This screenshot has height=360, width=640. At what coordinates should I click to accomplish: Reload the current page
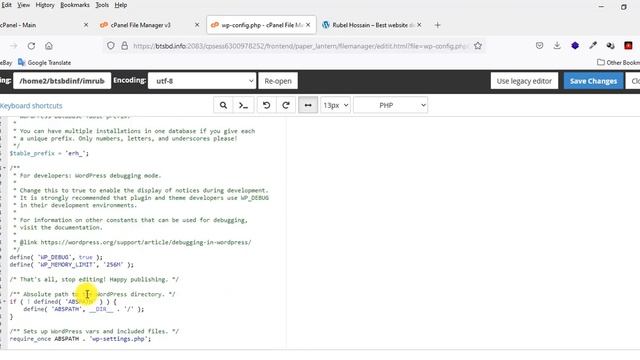click(x=31, y=46)
